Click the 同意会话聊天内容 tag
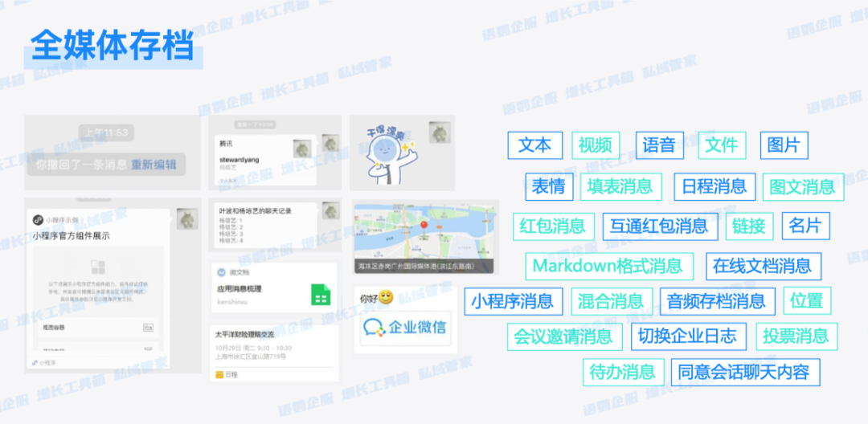Viewport: 868px width, 424px height. point(744,372)
